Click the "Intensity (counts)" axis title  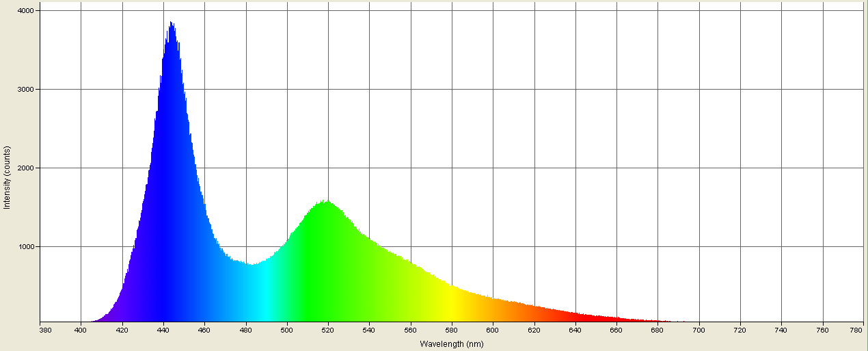pyautogui.click(x=7, y=177)
